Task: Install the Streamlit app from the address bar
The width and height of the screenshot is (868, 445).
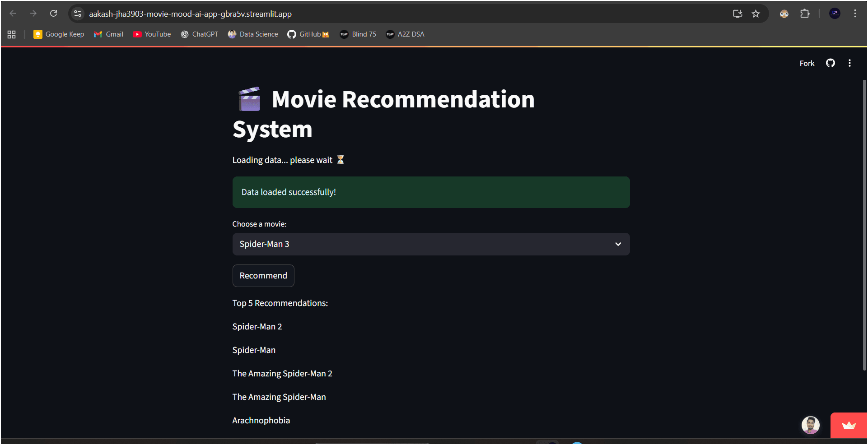Action: point(737,14)
